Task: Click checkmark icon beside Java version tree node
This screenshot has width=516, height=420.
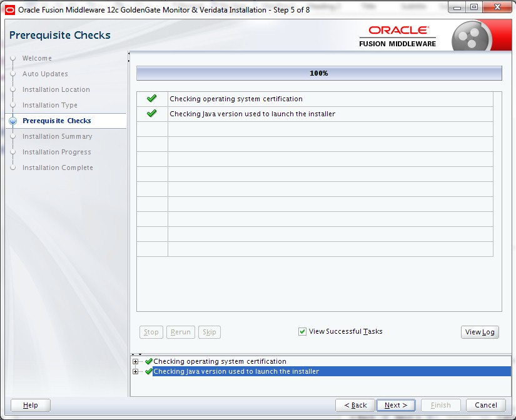Action: coord(149,371)
